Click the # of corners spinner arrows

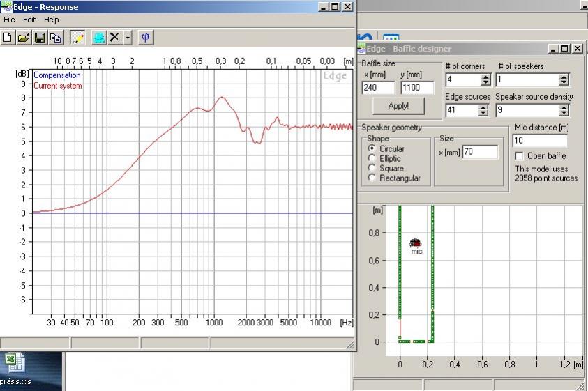[x=485, y=80]
